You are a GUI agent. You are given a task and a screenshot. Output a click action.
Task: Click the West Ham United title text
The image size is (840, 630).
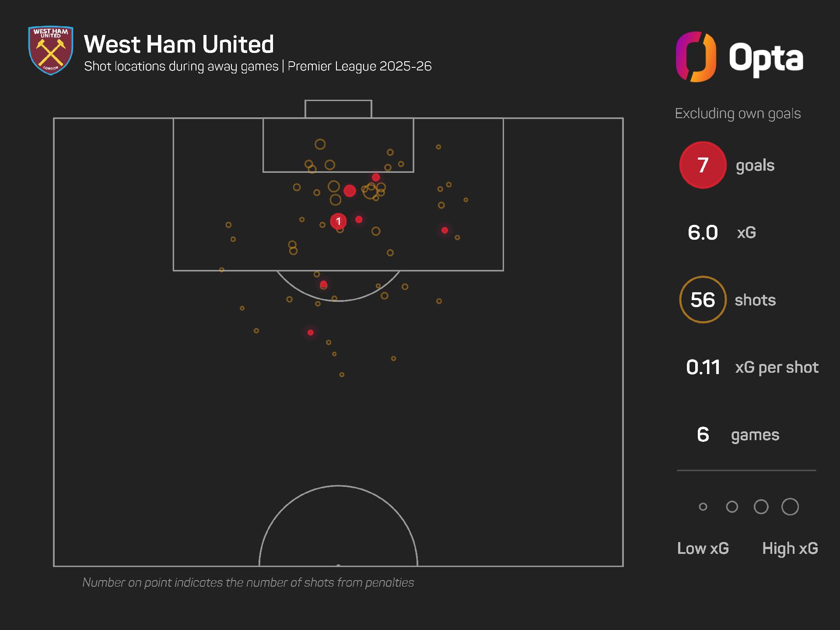pos(179,44)
